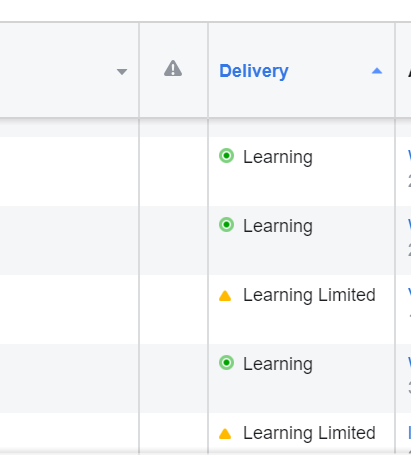Open the partially visible blue link beside the first Learning row
Screen dimensions: 411x455
pos(409,155)
